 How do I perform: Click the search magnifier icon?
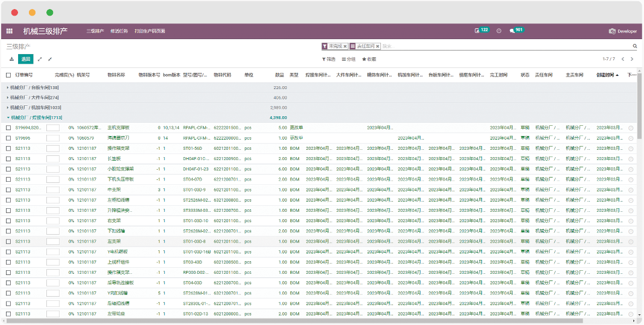point(634,46)
